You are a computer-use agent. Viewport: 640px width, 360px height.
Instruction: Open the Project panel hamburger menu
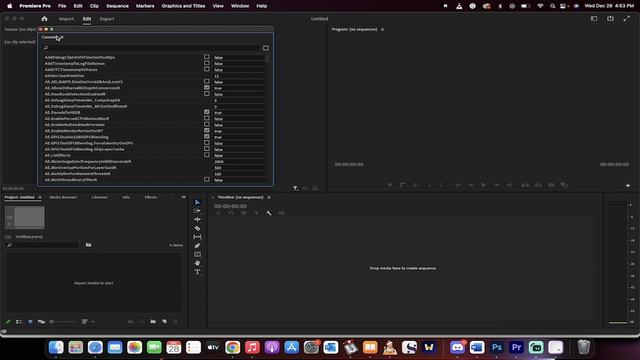(x=40, y=197)
